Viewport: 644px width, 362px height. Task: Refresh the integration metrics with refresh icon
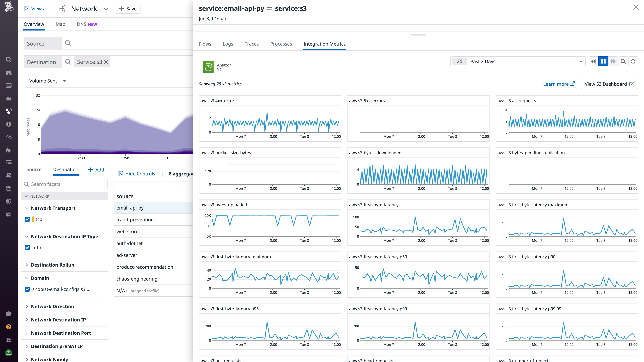click(633, 61)
